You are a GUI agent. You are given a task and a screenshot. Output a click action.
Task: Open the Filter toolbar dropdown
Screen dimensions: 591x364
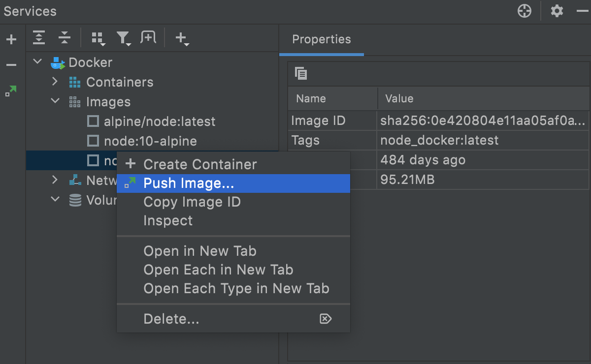pos(123,38)
